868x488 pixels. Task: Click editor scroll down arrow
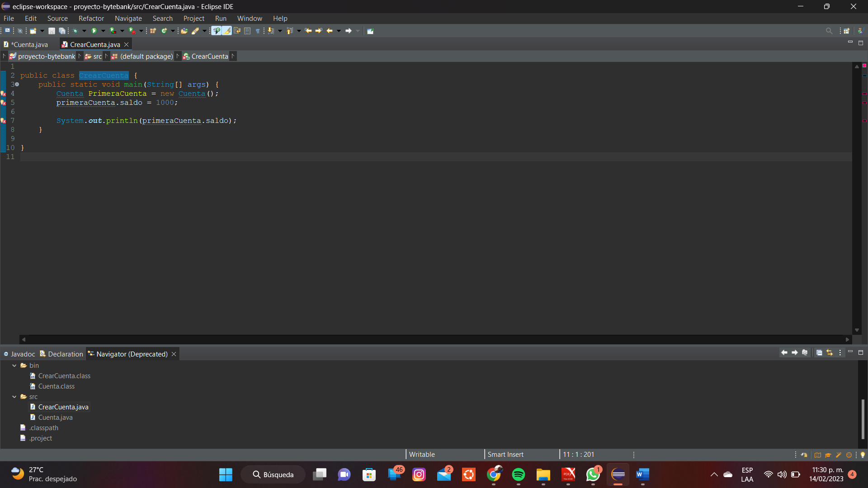[857, 330]
